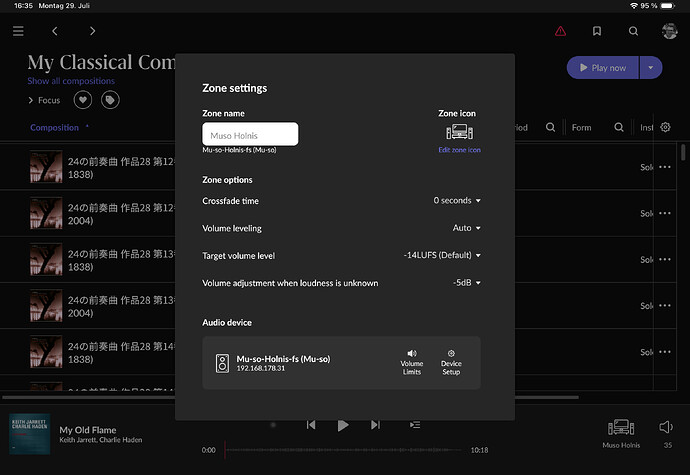Screen dimensions: 690x475
Task: Click the Form column header
Action: click(581, 128)
